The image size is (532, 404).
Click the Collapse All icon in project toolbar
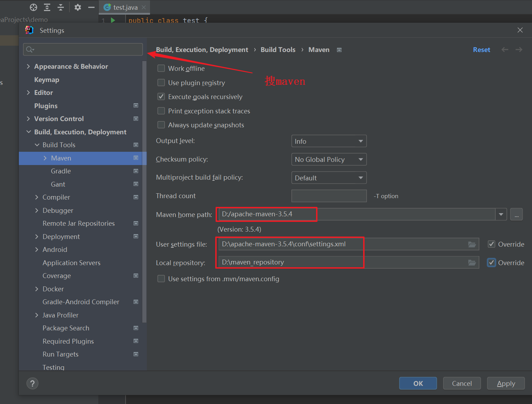tap(61, 7)
